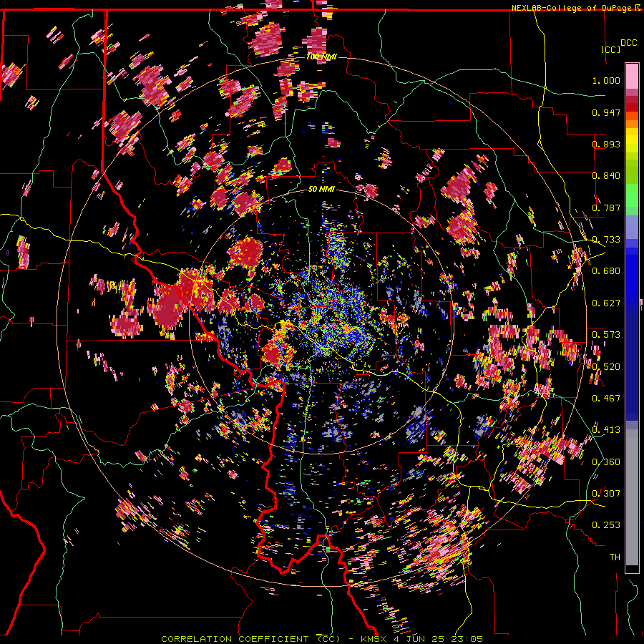
Task: Select the 0.253 legend value
Action: coord(606,525)
